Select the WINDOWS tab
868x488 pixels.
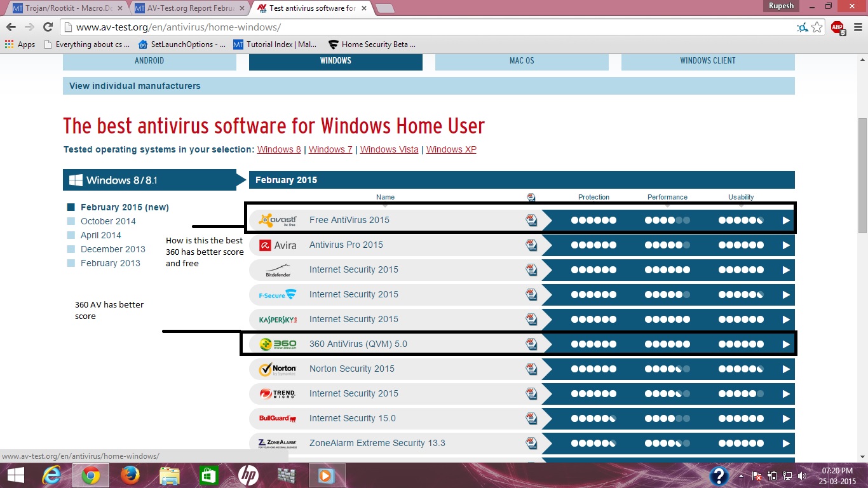point(336,61)
